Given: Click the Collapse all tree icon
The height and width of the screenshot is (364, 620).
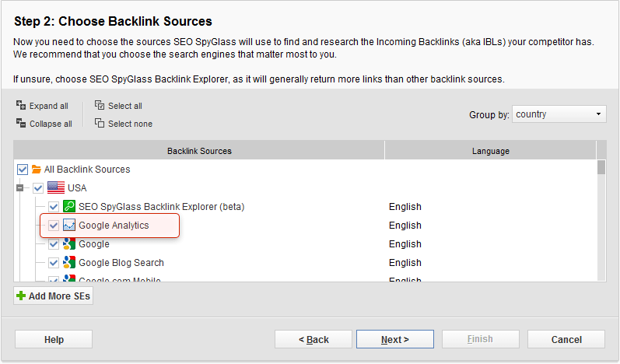Looking at the screenshot, I should [x=21, y=123].
